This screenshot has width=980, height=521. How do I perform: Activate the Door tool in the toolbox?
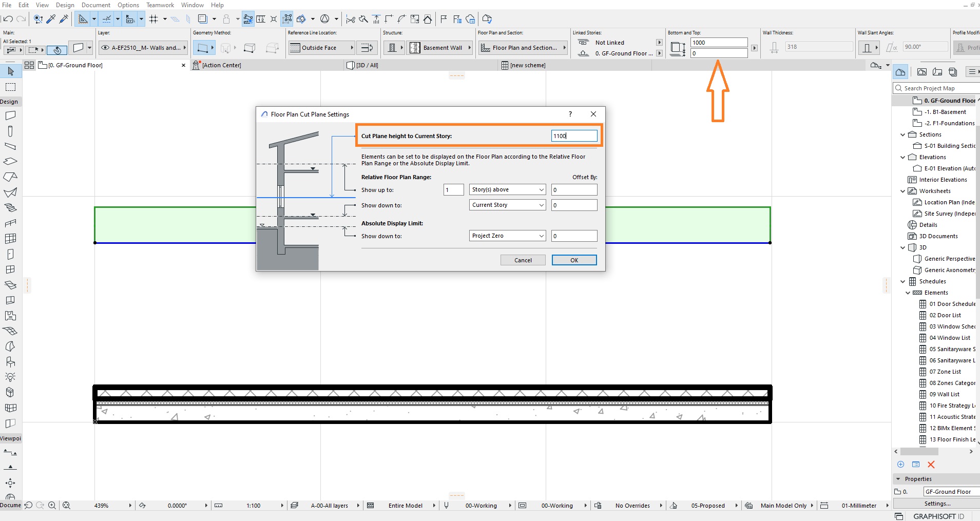[x=10, y=254]
